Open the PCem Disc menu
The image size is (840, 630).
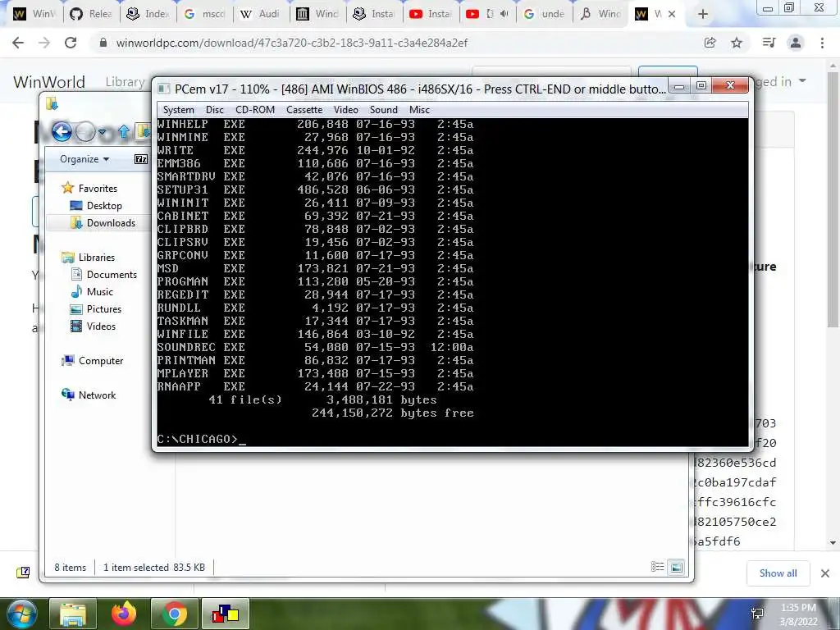[214, 110]
